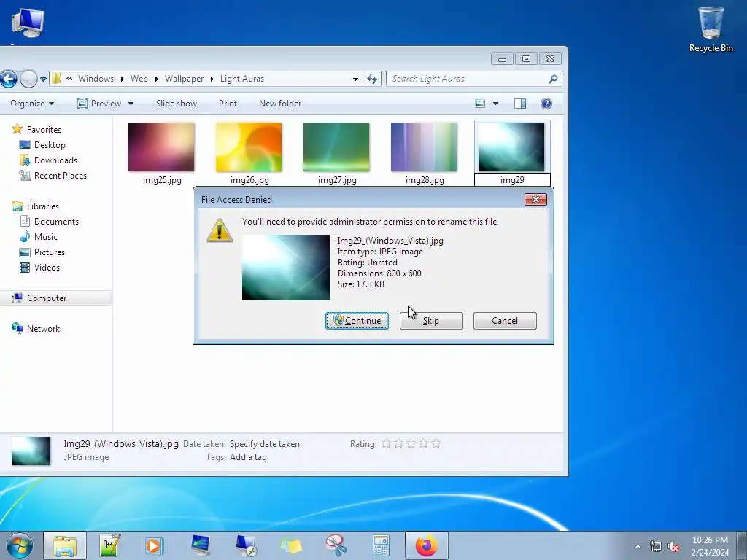Show hidden tray icons arrow
Image resolution: width=747 pixels, height=560 pixels.
point(638,547)
